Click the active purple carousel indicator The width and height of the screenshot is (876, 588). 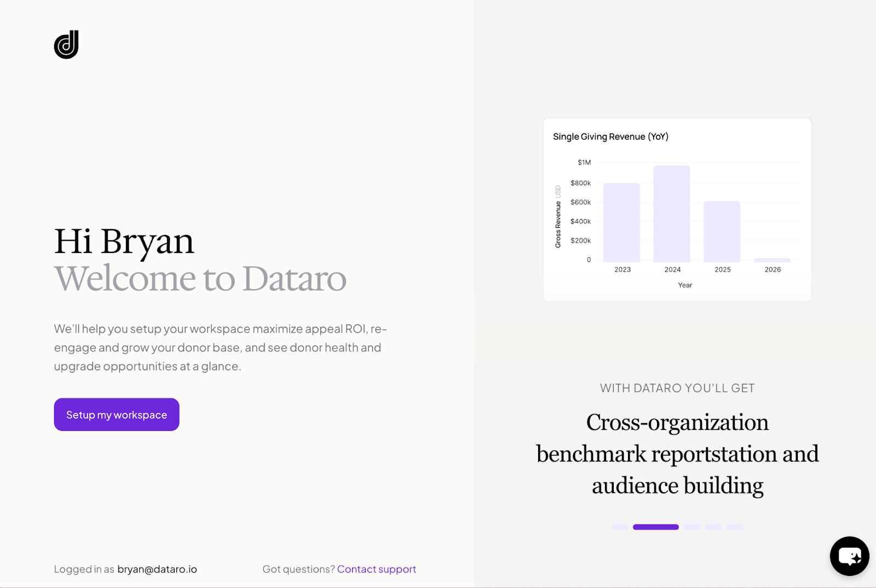point(655,527)
